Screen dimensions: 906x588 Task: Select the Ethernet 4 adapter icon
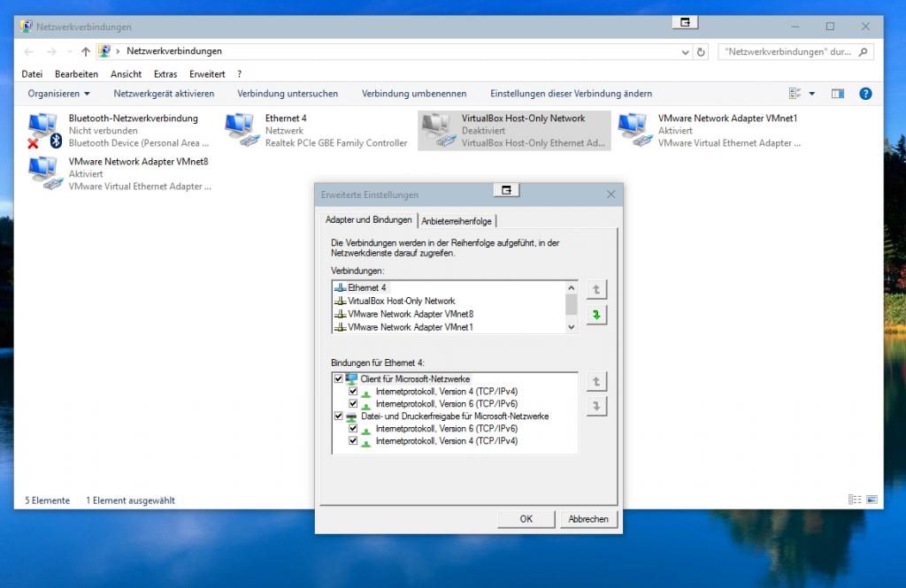242,129
